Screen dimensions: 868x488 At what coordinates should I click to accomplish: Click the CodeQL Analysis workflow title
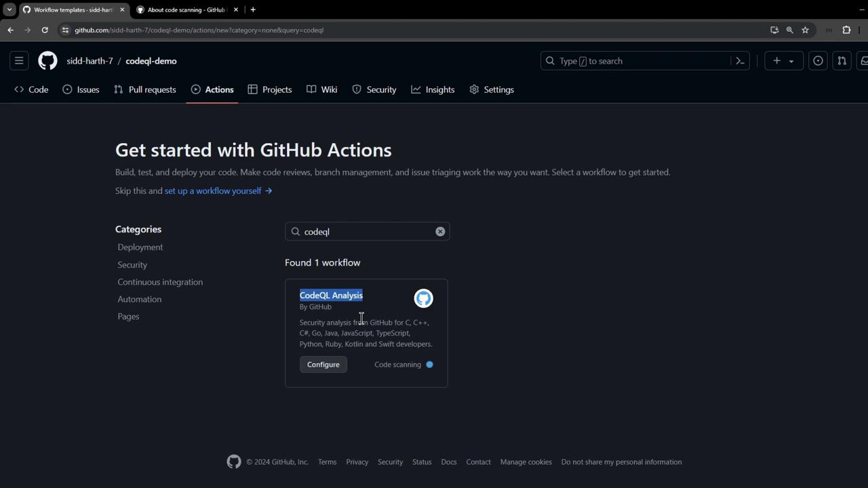click(331, 296)
